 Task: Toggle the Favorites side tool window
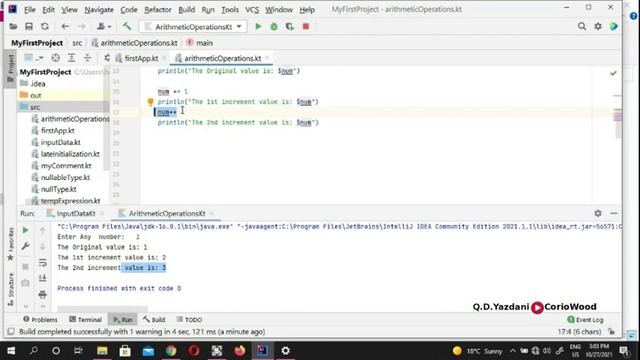pyautogui.click(x=10, y=244)
